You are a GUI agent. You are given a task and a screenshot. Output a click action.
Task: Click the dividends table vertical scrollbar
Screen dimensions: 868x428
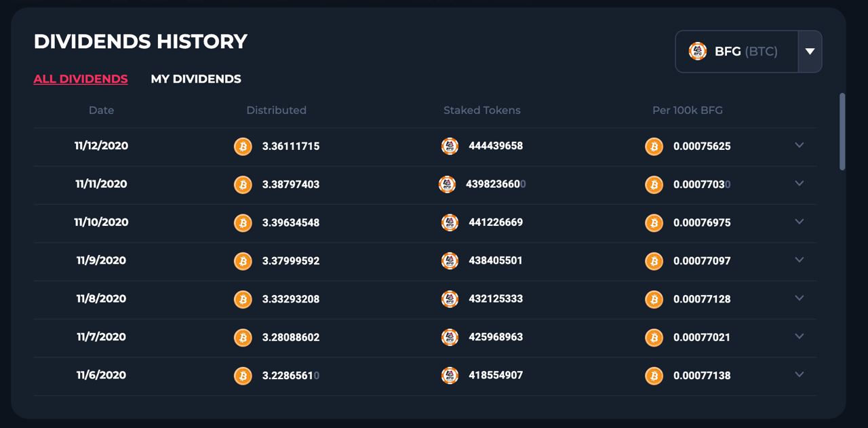tap(842, 132)
